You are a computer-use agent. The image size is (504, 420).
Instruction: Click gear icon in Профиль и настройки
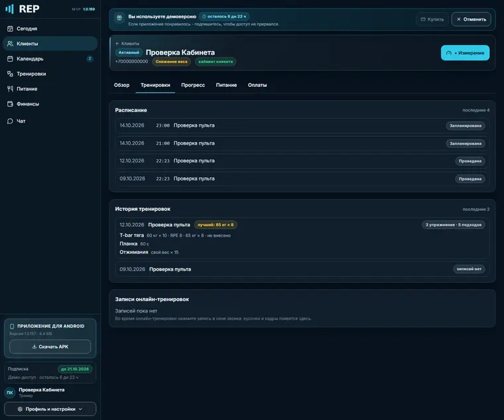click(x=20, y=409)
